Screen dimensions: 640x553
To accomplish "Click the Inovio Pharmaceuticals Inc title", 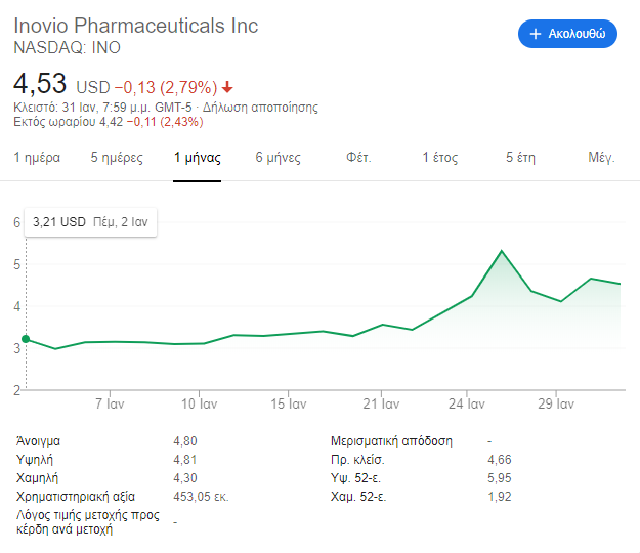I will click(x=136, y=26).
